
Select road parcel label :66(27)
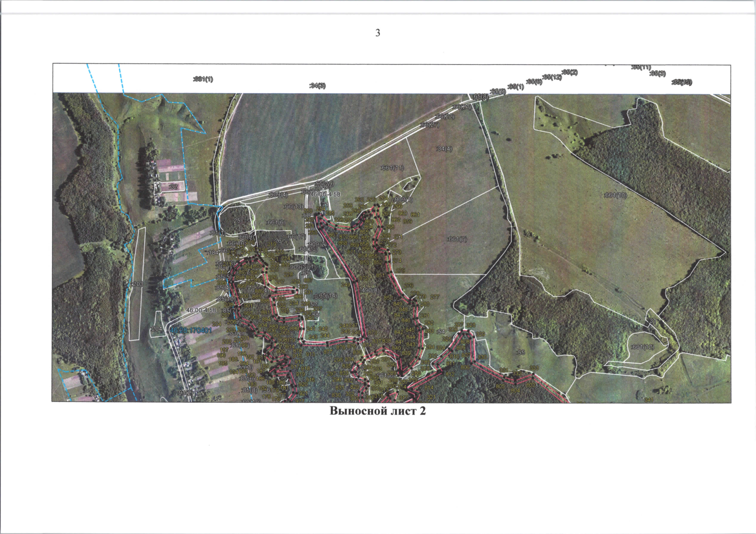point(430,125)
